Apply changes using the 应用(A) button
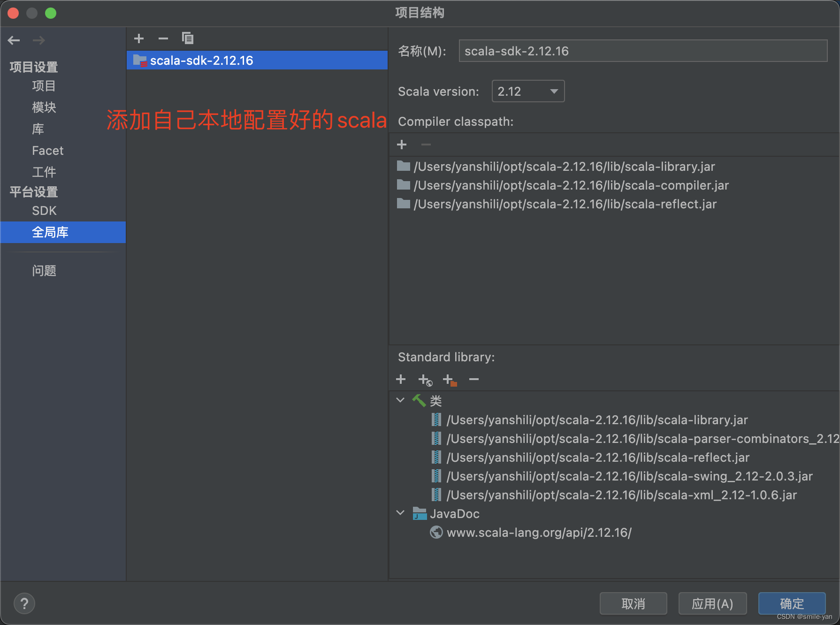 [x=712, y=603]
